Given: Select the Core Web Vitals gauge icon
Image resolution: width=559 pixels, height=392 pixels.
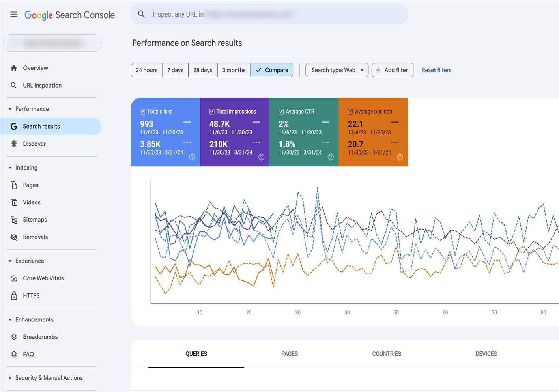Looking at the screenshot, I should 14,278.
